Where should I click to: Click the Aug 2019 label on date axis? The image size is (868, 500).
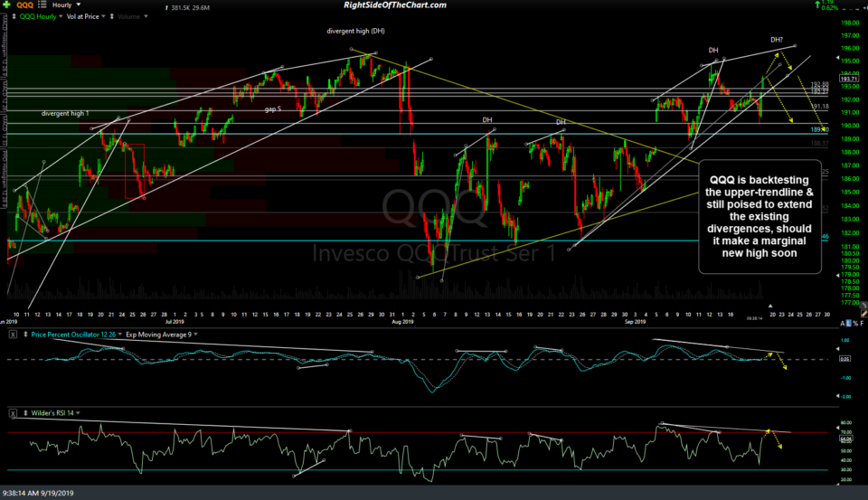(402, 322)
